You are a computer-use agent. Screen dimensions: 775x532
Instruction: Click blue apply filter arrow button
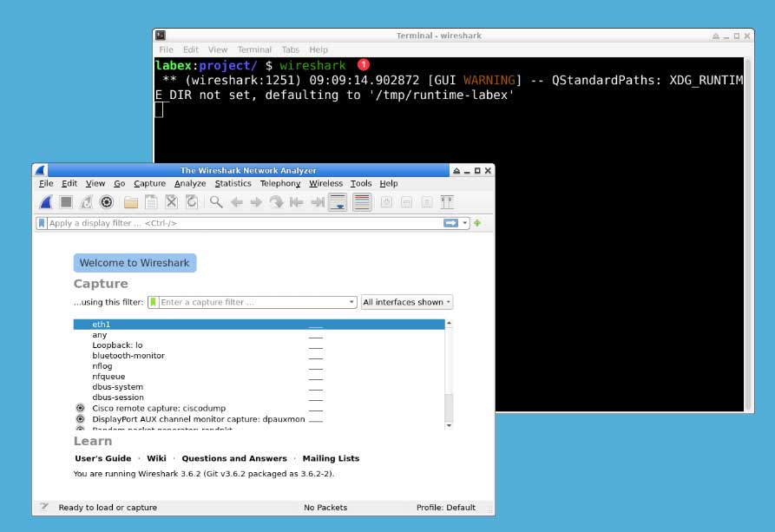(x=450, y=223)
